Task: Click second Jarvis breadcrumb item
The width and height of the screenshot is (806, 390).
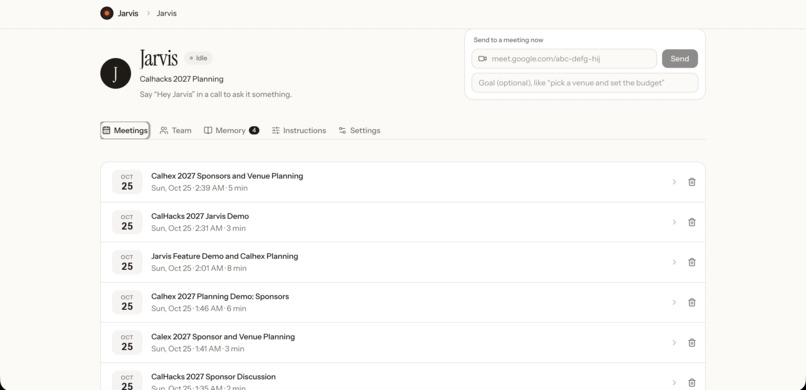Action: 167,13
